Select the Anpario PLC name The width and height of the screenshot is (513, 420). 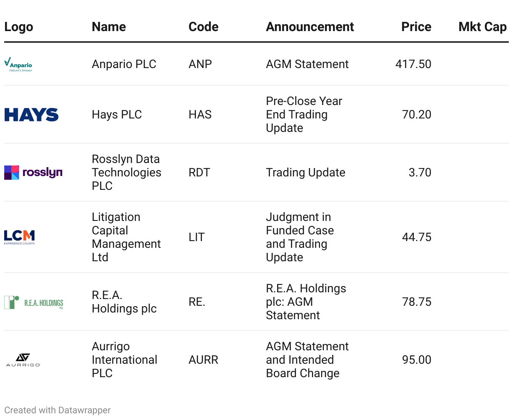124,64
